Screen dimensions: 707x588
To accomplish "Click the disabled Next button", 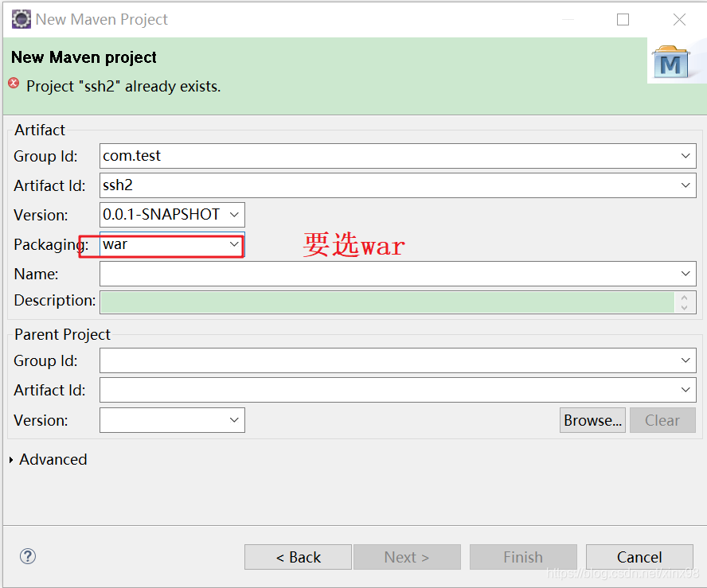I will (407, 557).
